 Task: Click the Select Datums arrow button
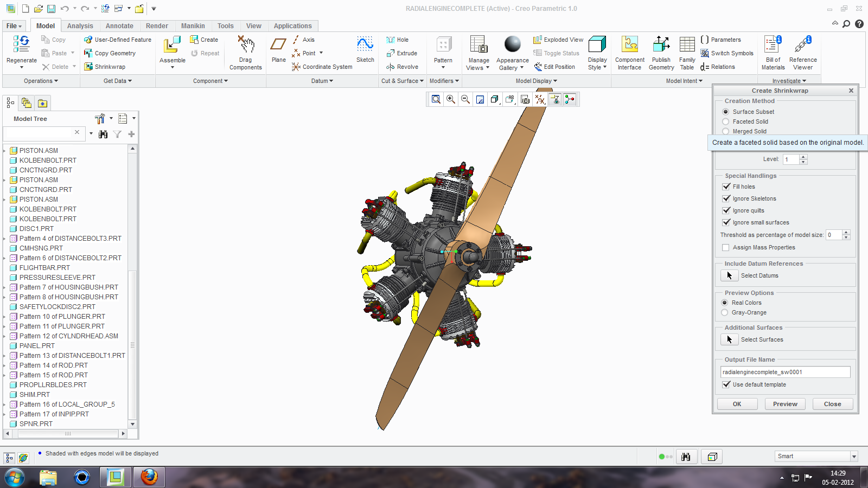coord(729,275)
